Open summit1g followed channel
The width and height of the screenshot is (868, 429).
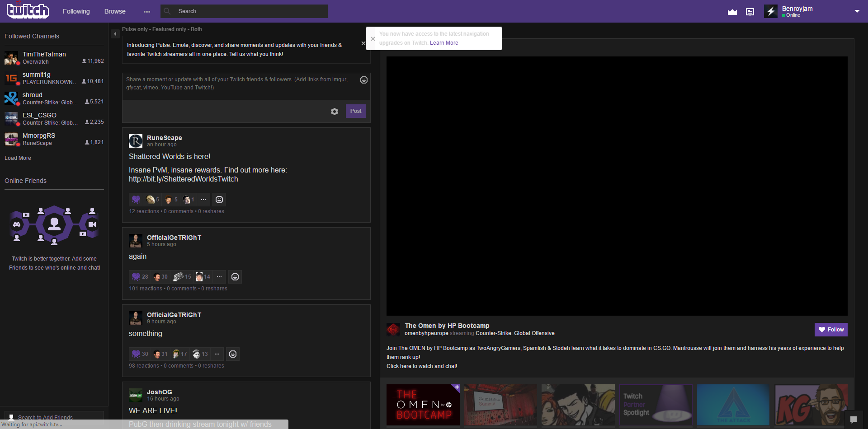(54, 78)
